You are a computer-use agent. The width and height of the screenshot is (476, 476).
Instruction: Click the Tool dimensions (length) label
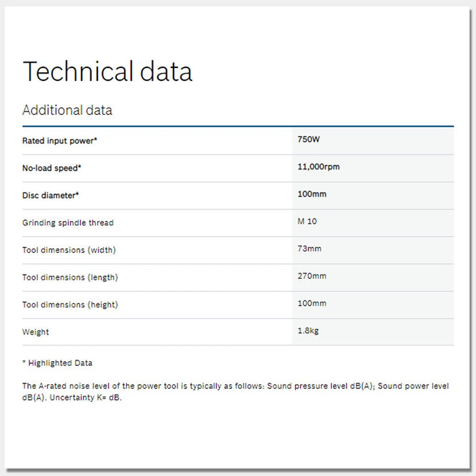(x=70, y=277)
